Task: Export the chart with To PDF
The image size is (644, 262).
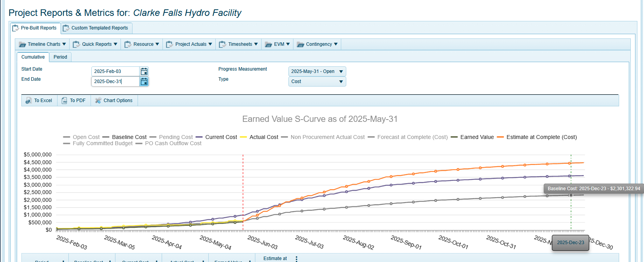Action: (74, 101)
